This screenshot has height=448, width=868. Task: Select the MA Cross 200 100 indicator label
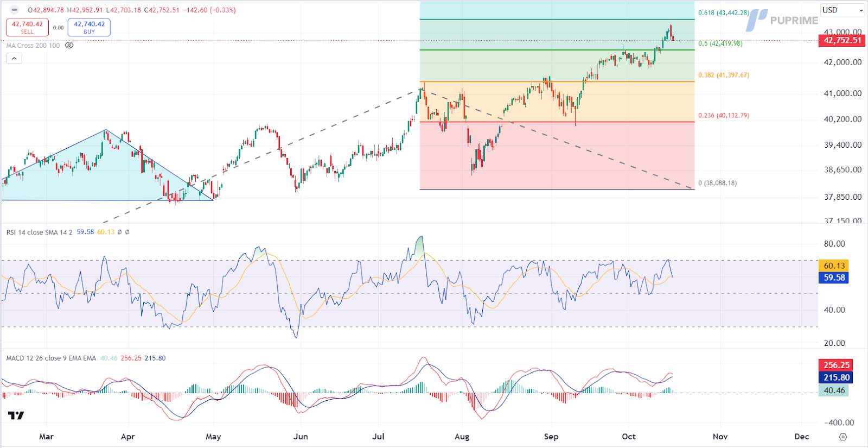[x=33, y=46]
